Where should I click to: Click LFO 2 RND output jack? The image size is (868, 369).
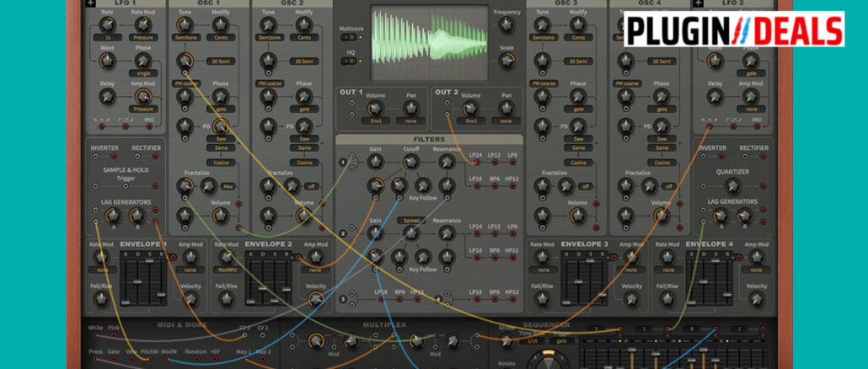758,126
